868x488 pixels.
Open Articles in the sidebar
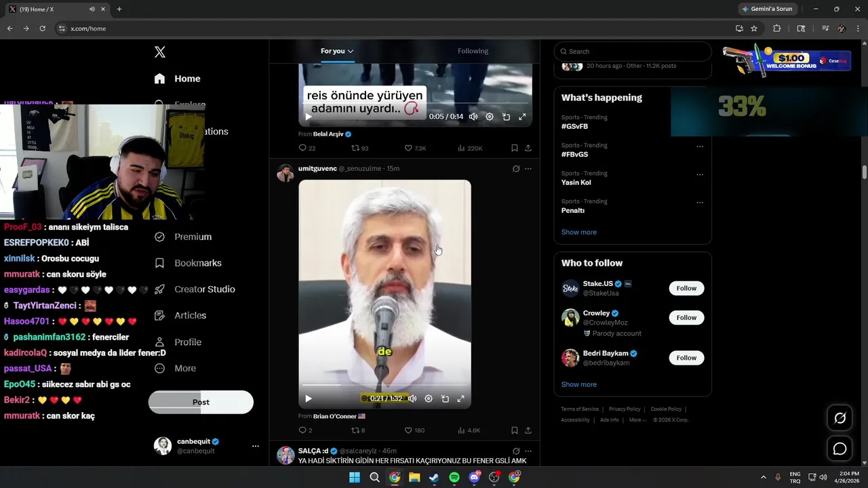tap(180, 315)
